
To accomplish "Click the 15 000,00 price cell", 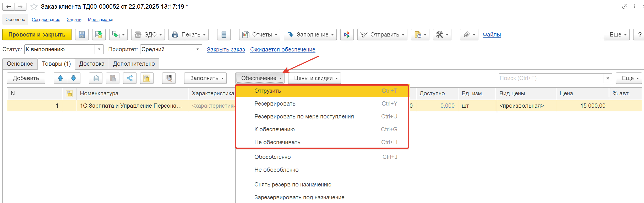I will [582, 106].
